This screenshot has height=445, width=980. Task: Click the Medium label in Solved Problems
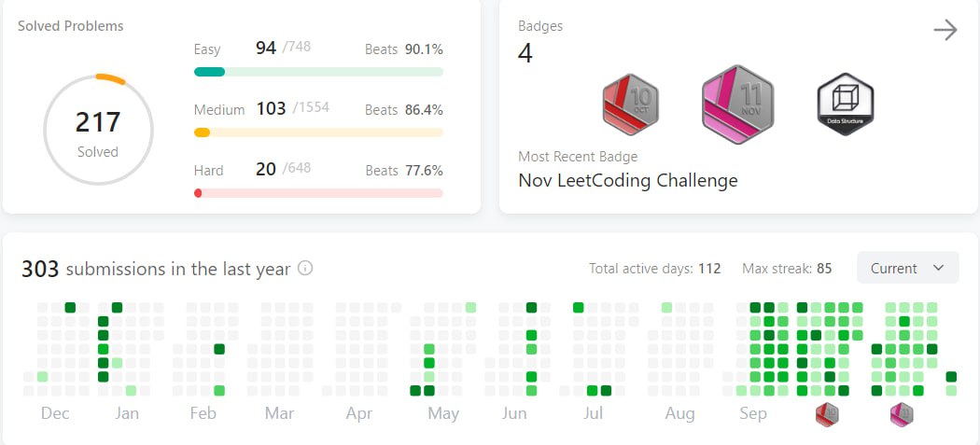pyautogui.click(x=219, y=110)
